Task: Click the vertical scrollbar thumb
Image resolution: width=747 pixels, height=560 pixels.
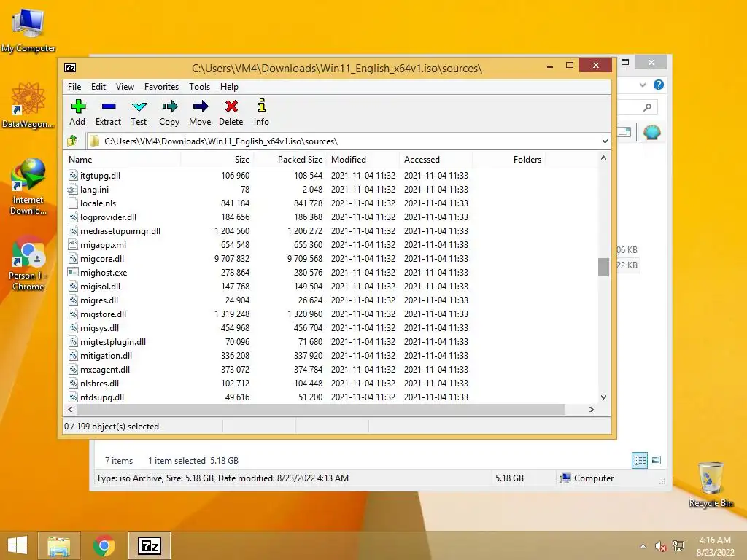Action: click(603, 267)
